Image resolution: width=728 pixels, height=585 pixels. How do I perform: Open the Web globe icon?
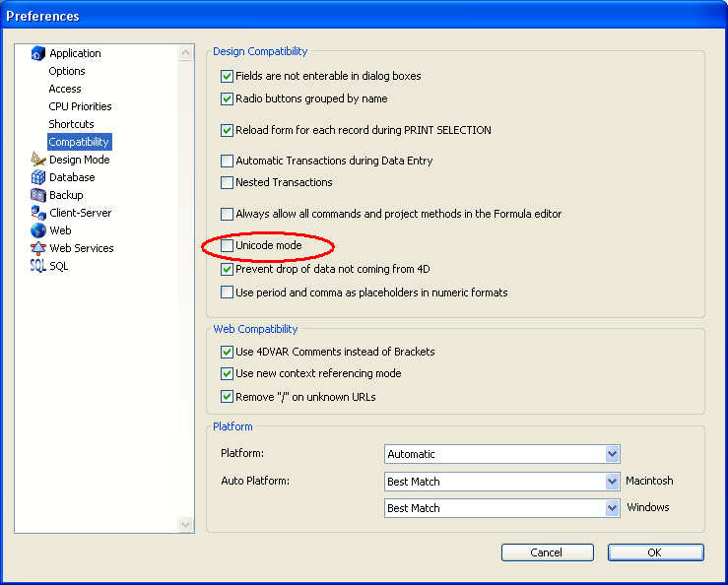(38, 230)
